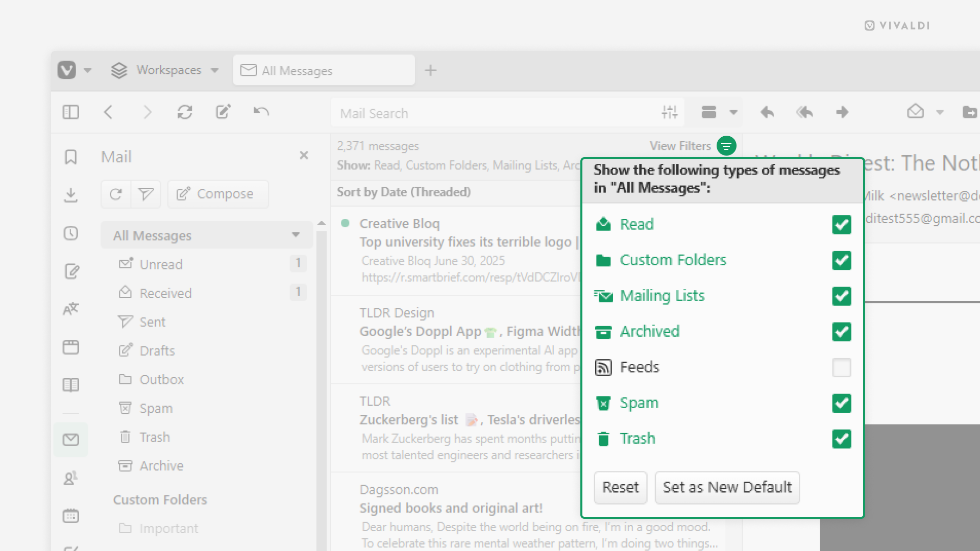
Task: Open the Vivaldi menu dropdown arrow
Action: 88,70
